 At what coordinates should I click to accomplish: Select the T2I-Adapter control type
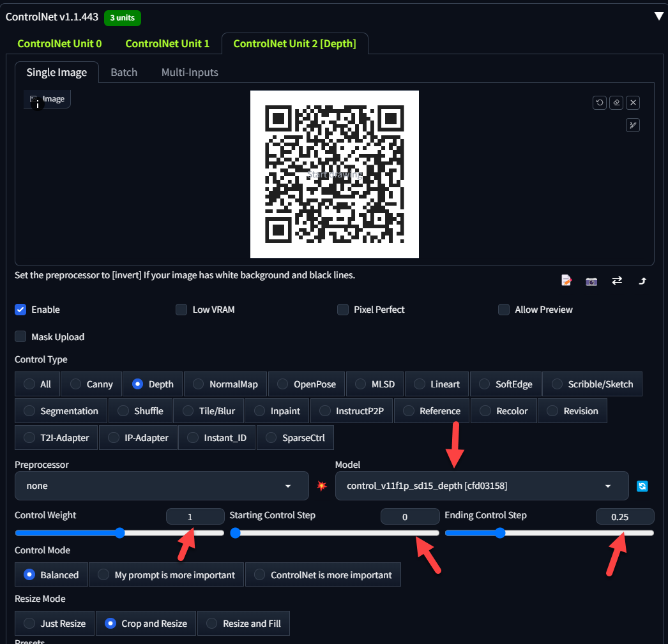pyautogui.click(x=56, y=438)
